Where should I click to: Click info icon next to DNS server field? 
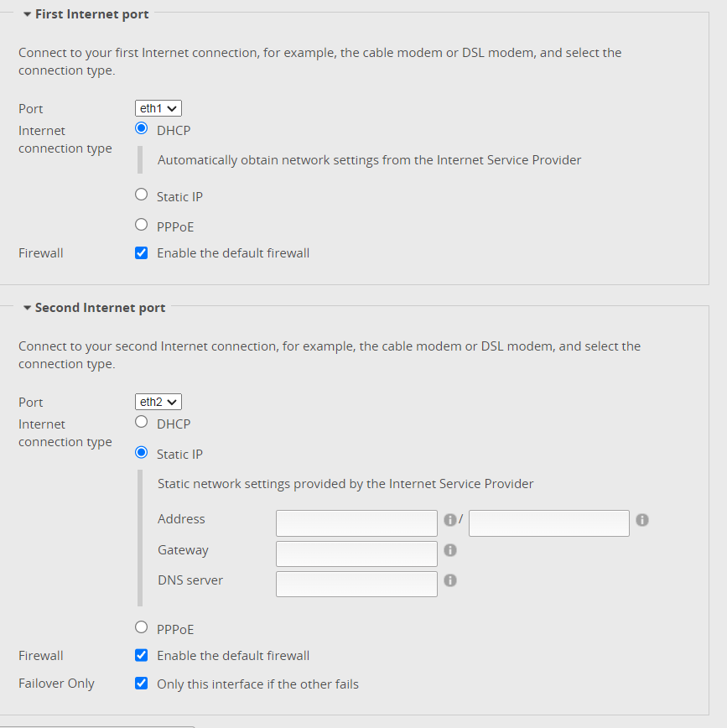(449, 580)
